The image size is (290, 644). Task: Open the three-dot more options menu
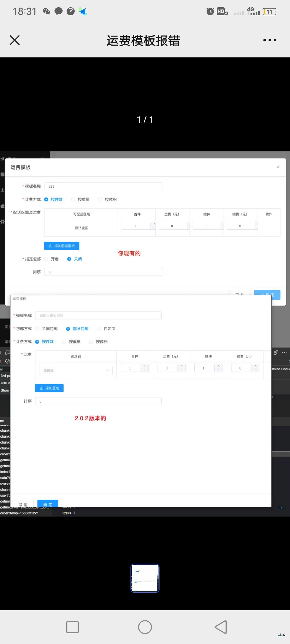pyautogui.click(x=270, y=40)
